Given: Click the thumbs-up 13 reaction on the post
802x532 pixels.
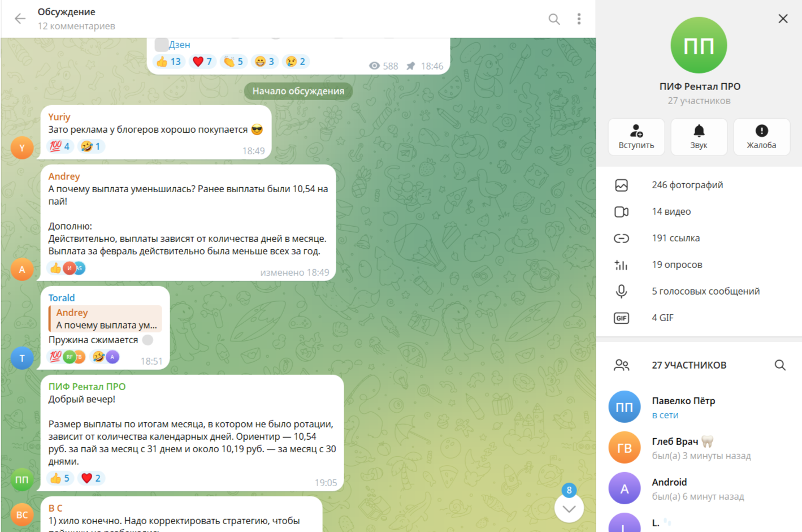Looking at the screenshot, I should coord(168,62).
